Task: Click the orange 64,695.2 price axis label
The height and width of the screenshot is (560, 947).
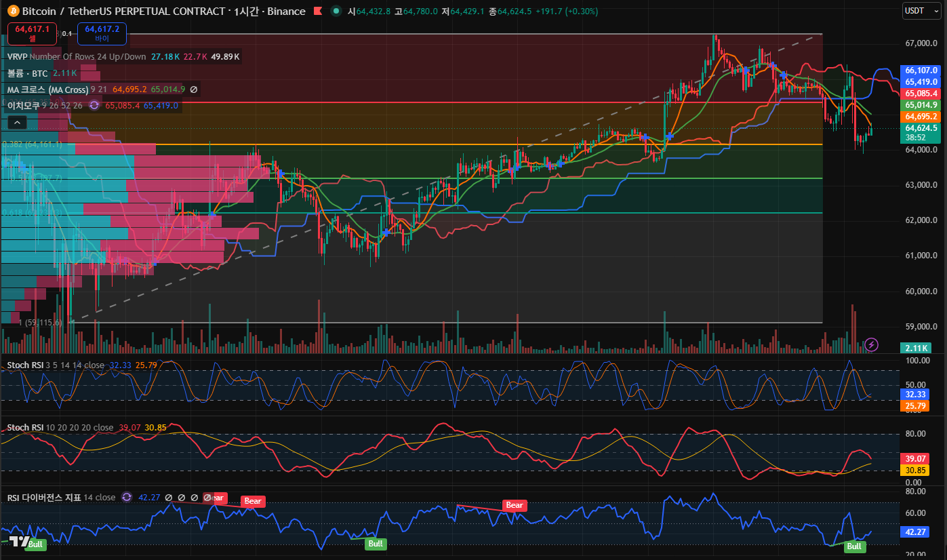Action: (921, 117)
